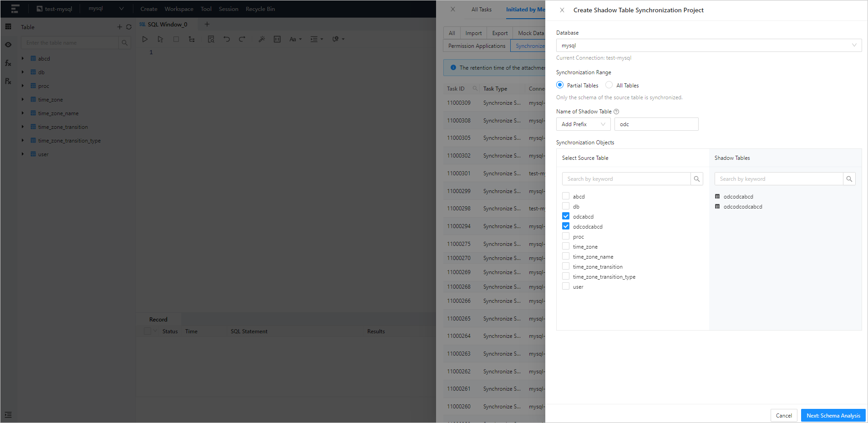Open the Add Prefix dropdown
The image size is (868, 423).
tap(583, 124)
